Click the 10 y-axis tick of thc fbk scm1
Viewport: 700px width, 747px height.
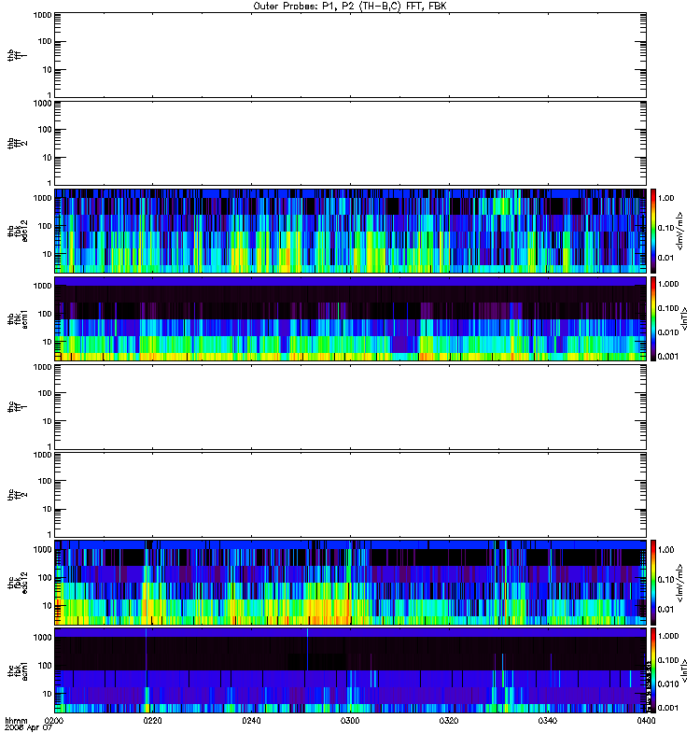48,694
